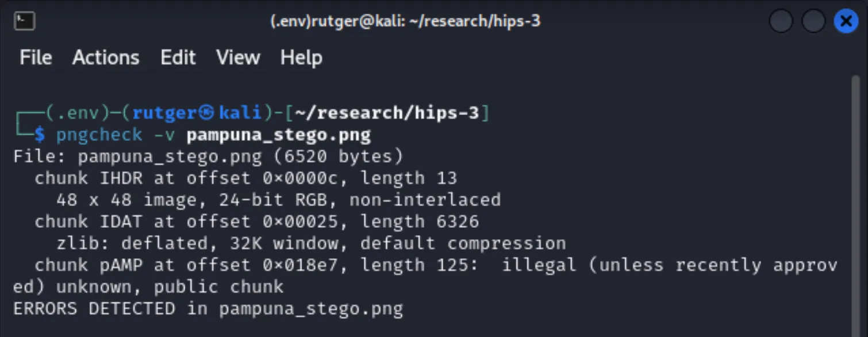
Task: Open the View menu
Action: [238, 57]
